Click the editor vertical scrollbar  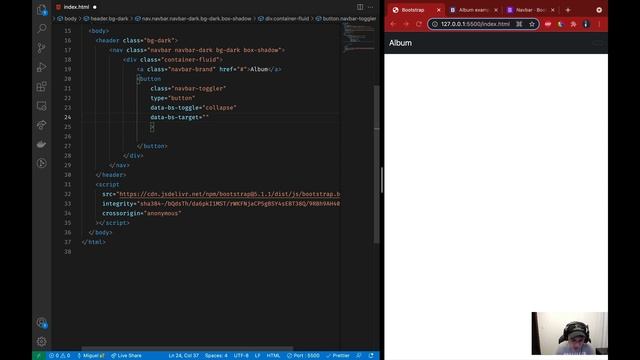click(x=377, y=163)
